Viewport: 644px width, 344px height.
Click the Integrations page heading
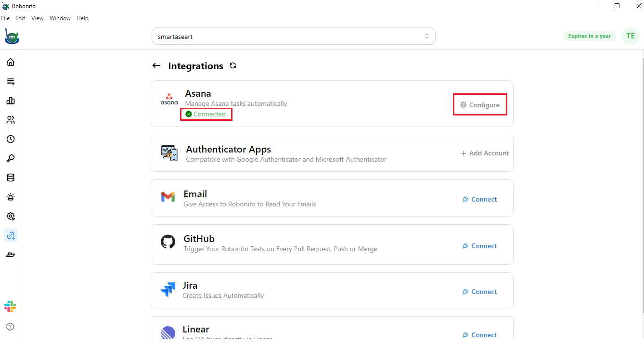[196, 66]
